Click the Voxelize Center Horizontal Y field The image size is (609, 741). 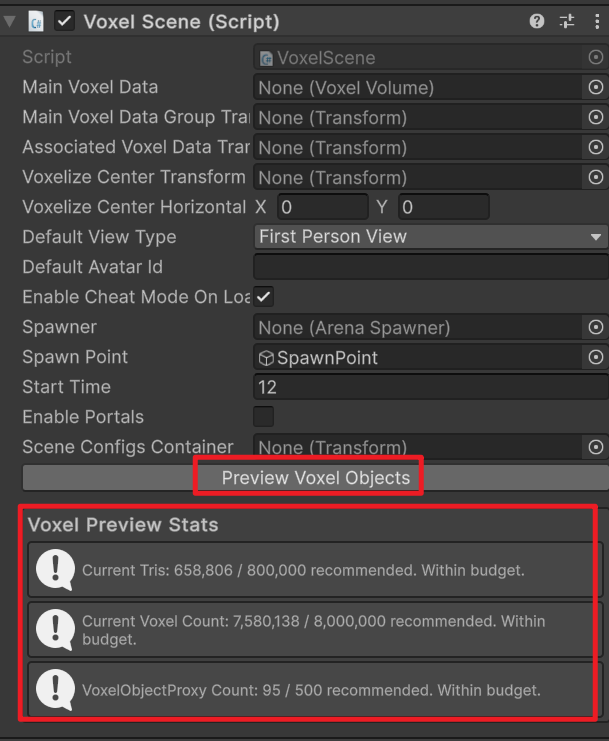click(x=444, y=207)
